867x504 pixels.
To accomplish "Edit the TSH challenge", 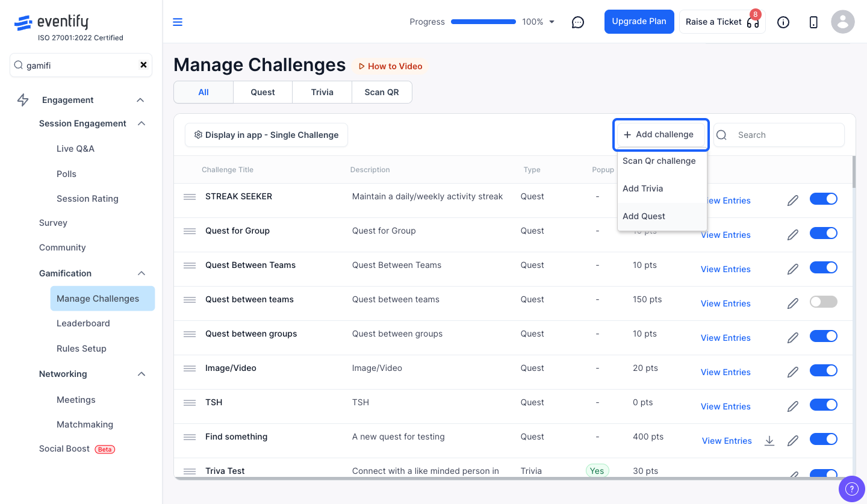I will (793, 406).
